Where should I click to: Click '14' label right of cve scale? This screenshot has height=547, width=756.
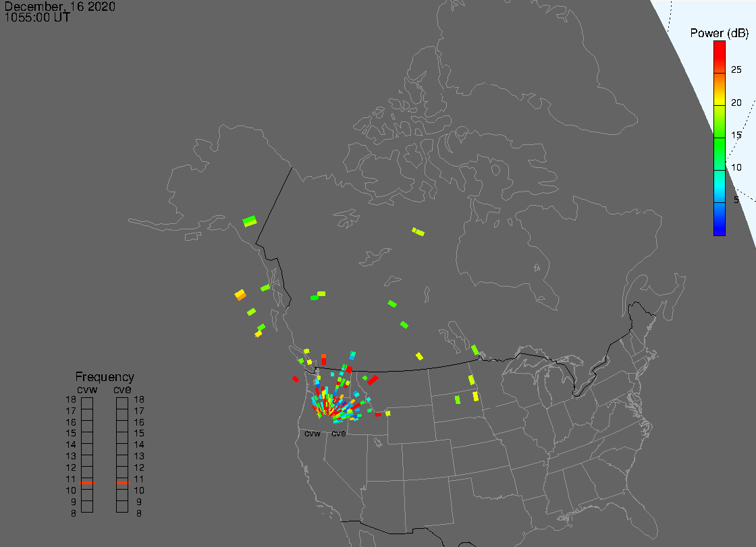(139, 445)
